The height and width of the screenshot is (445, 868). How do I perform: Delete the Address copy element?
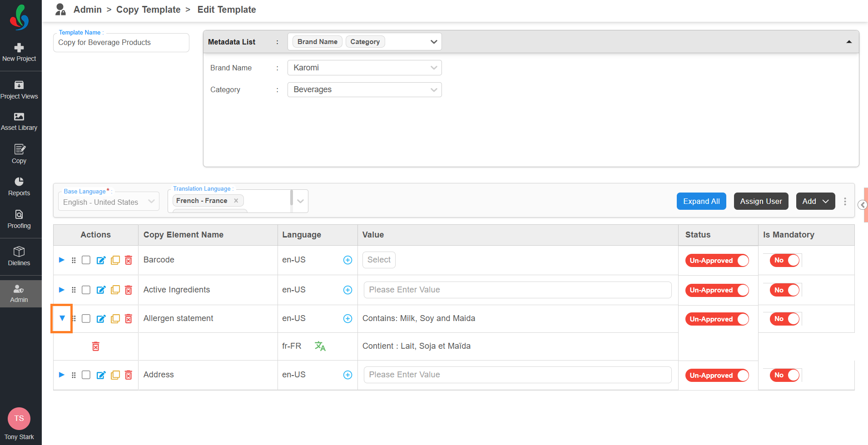coord(129,375)
